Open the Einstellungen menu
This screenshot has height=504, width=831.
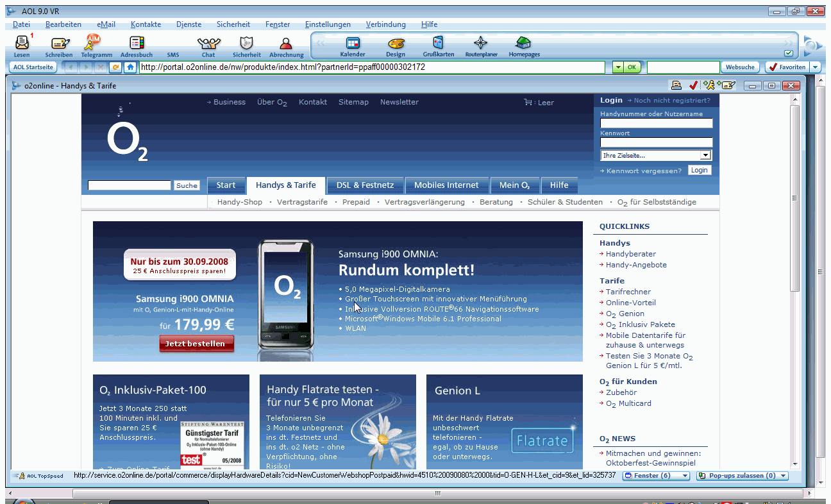(328, 24)
